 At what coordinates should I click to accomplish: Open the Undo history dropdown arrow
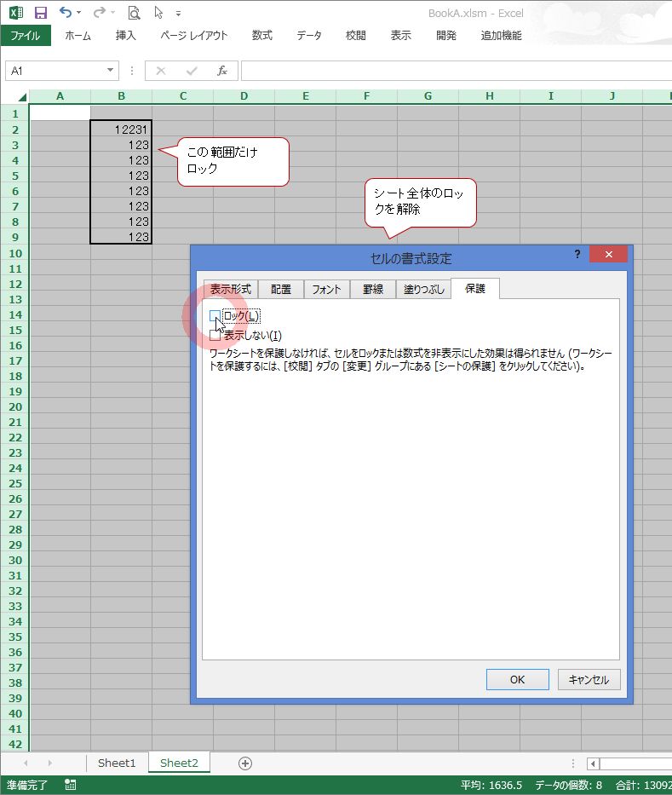(x=79, y=14)
